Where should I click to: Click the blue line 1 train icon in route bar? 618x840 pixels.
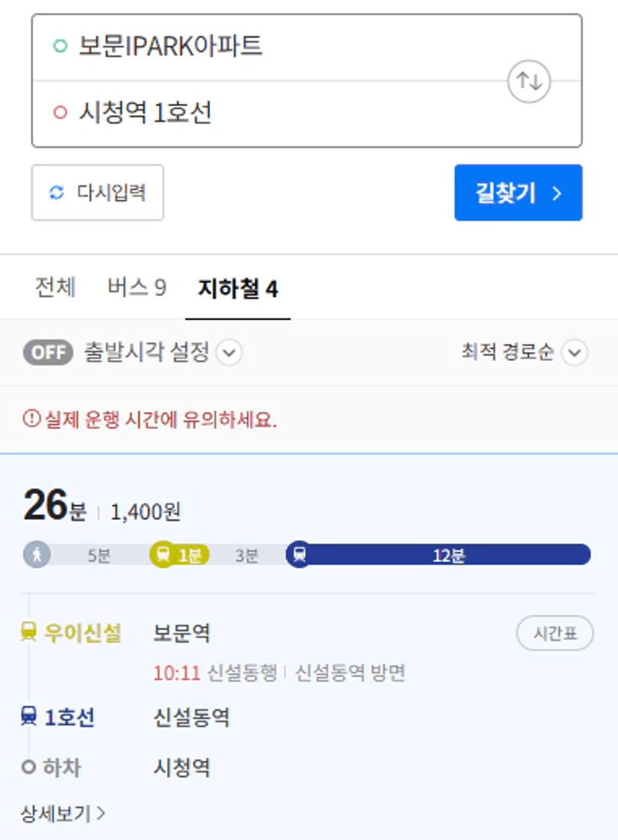pyautogui.click(x=300, y=554)
